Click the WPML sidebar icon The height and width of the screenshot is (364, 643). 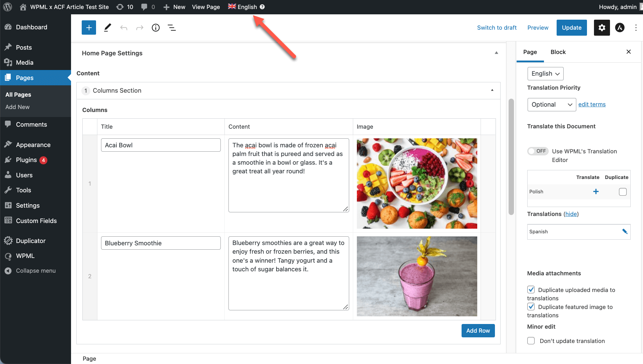pyautogui.click(x=8, y=256)
